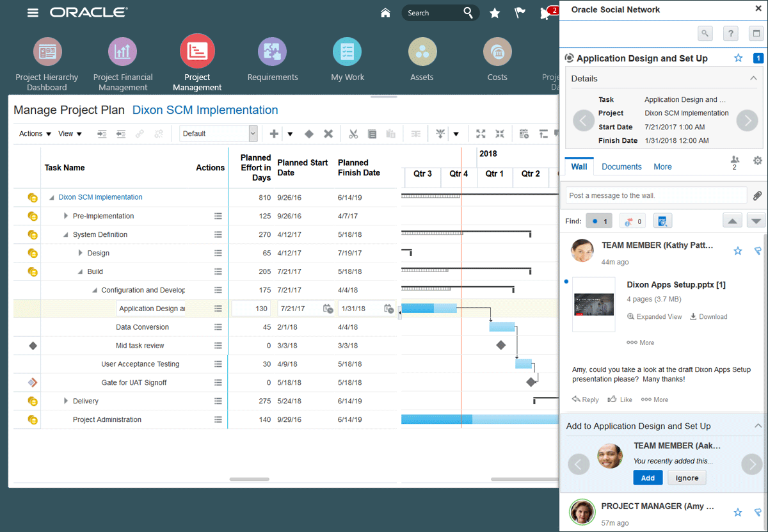Image resolution: width=768 pixels, height=532 pixels.
Task: Cut the selected task using scissors icon
Action: click(x=353, y=134)
